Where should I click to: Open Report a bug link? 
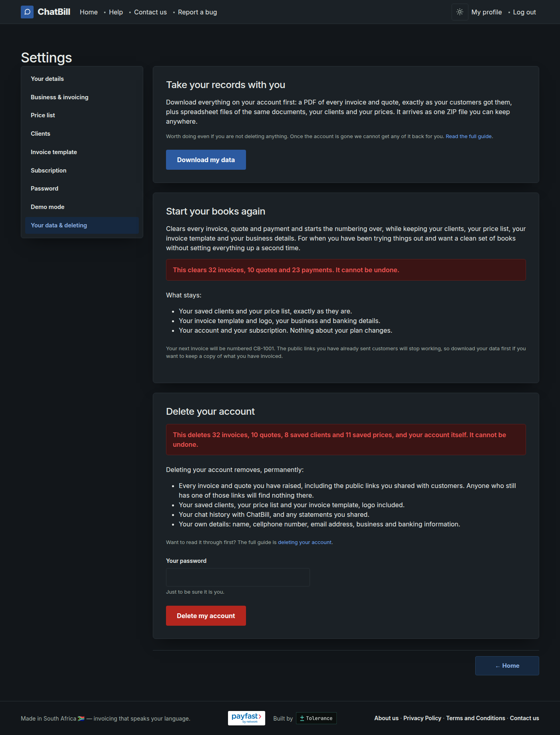(198, 12)
